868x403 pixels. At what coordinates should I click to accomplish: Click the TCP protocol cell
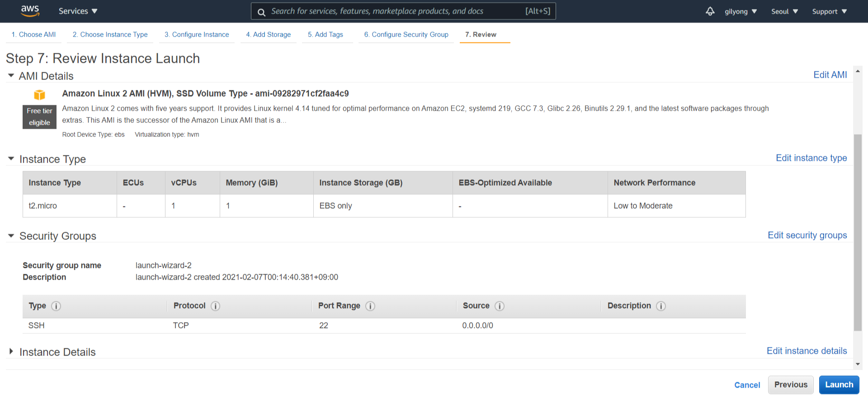pos(181,325)
